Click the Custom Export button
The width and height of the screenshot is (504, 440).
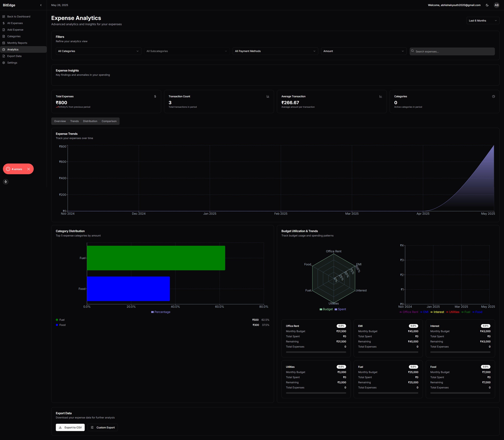click(x=103, y=428)
